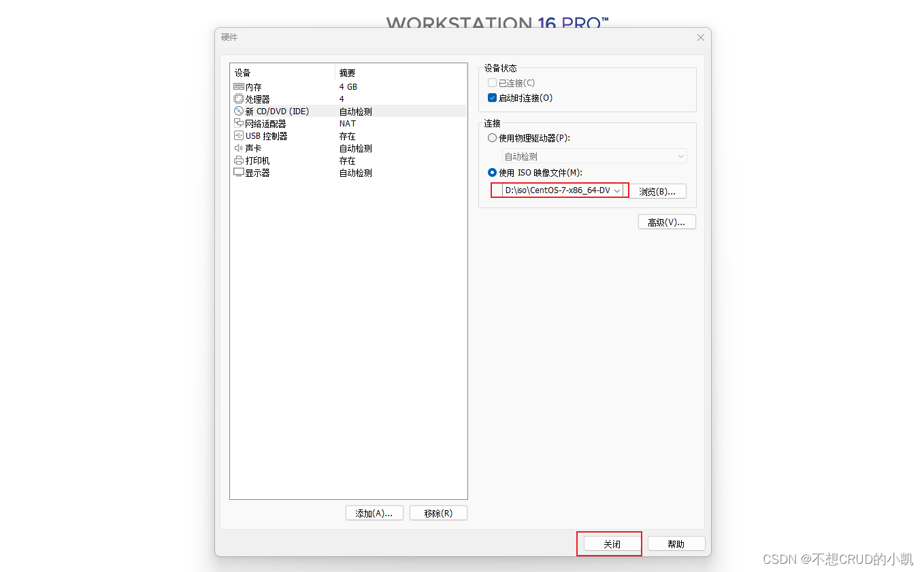
Task: Select the 内存 device row
Action: pyautogui.click(x=348, y=87)
